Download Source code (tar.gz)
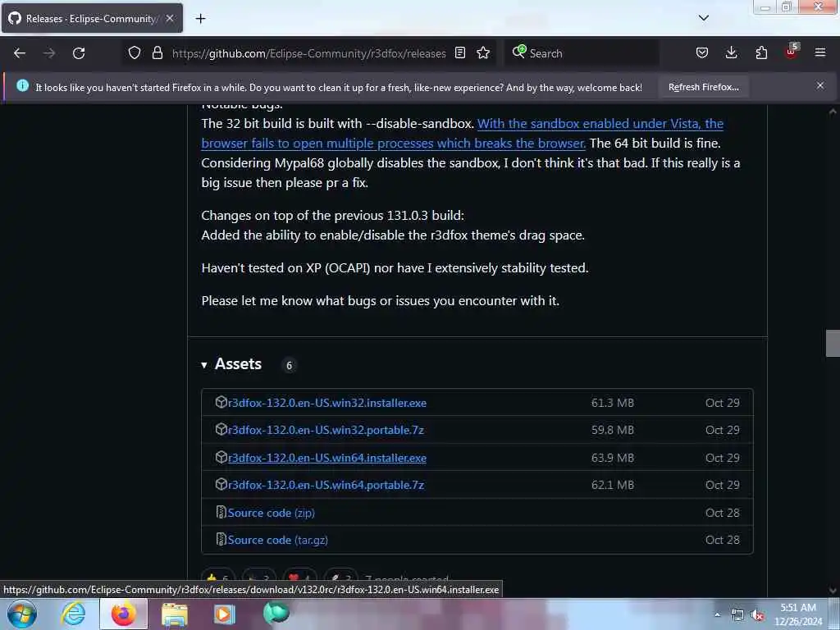 tap(277, 540)
